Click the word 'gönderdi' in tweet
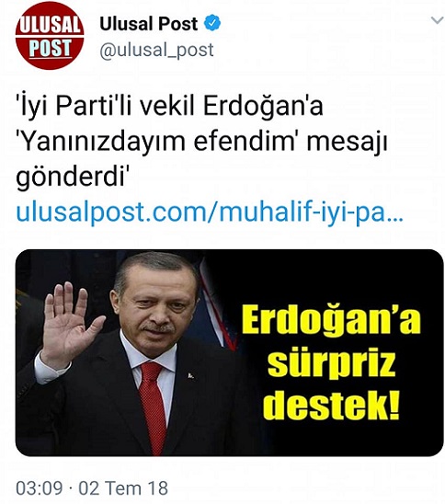 tap(73, 177)
